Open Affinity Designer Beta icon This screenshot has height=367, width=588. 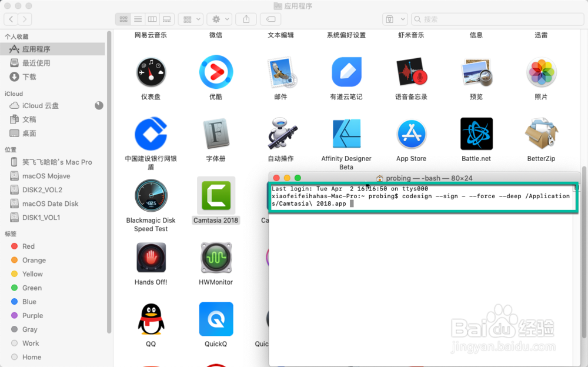click(x=346, y=134)
